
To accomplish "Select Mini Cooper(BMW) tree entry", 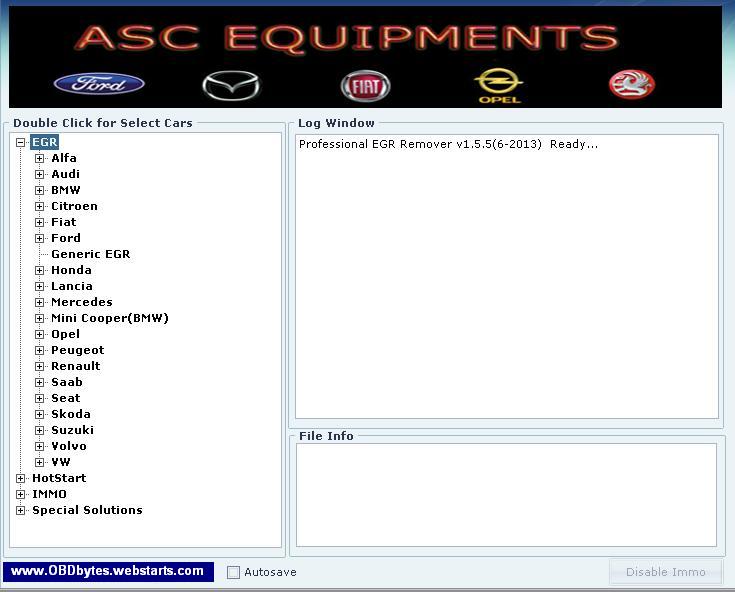I will tap(109, 318).
